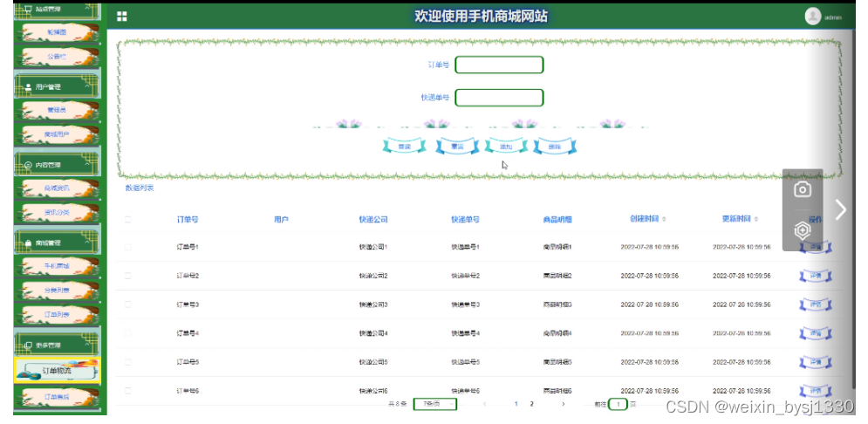Open 轮播图 in the sidebar
Image resolution: width=868 pixels, height=424 pixels.
click(57, 32)
